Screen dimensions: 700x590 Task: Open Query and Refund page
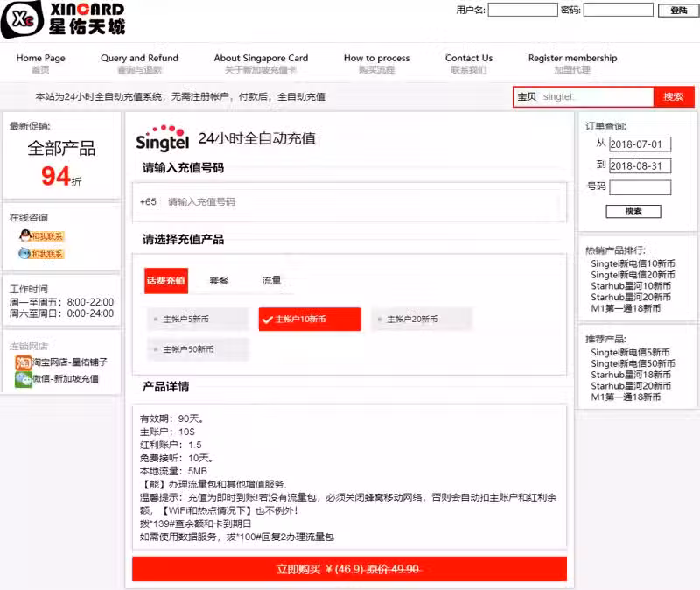(139, 63)
